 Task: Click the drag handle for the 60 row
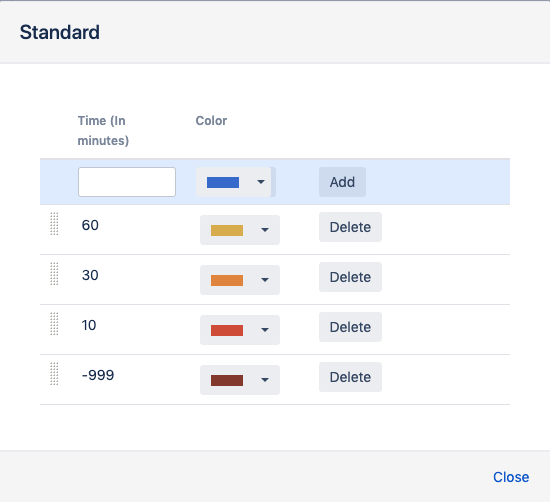(x=54, y=224)
